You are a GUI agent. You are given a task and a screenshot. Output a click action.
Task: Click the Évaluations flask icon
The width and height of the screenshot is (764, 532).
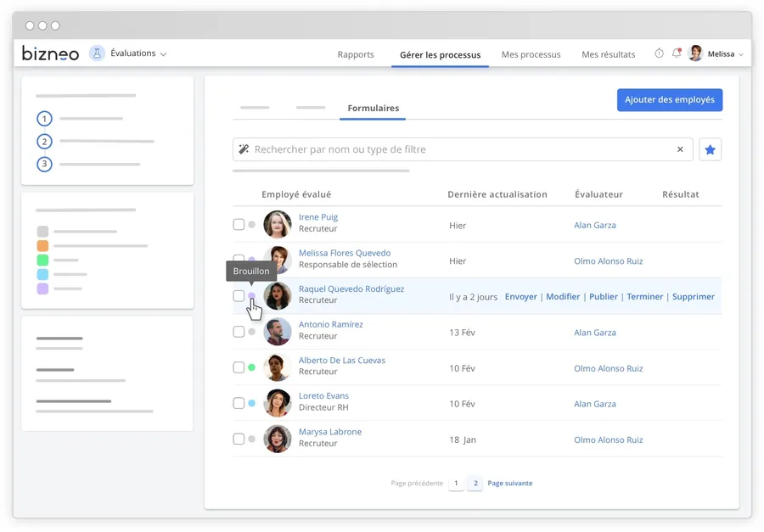click(x=97, y=53)
